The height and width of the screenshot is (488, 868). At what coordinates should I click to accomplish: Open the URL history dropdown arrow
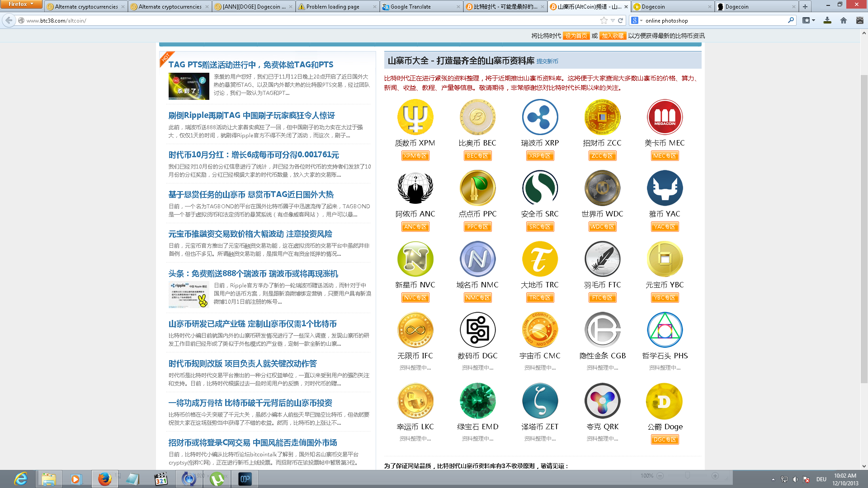pos(613,20)
